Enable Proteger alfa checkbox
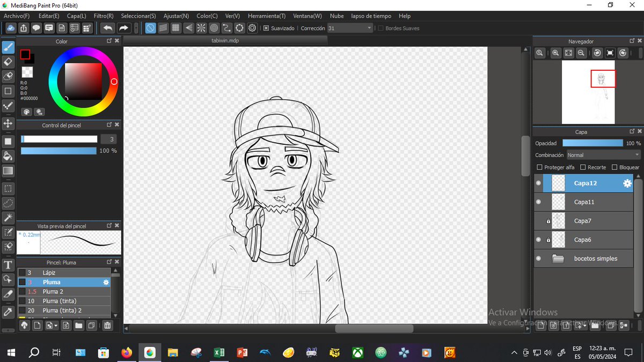Screen dimensions: 644x362 pyautogui.click(x=540, y=167)
